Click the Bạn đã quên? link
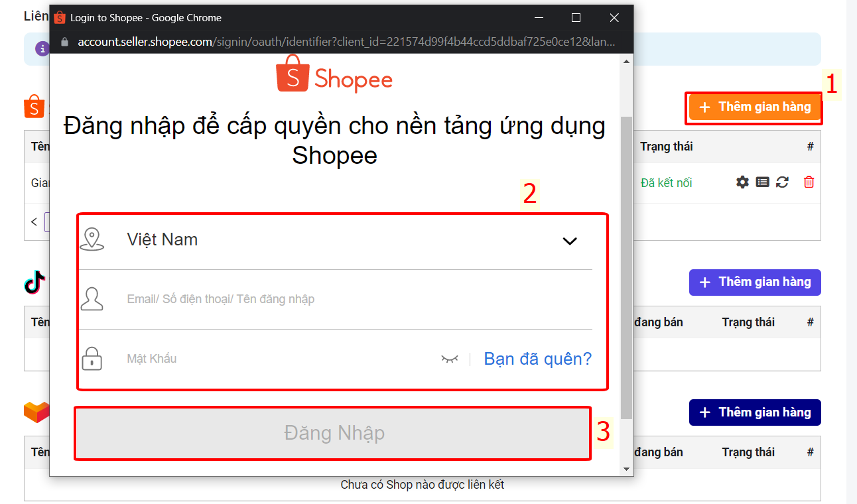857x504 pixels. coord(538,359)
